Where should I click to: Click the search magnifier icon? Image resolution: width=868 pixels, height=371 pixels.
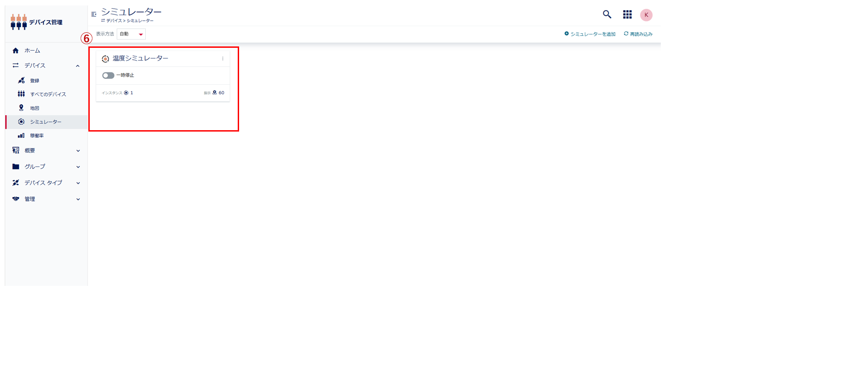[x=607, y=15]
